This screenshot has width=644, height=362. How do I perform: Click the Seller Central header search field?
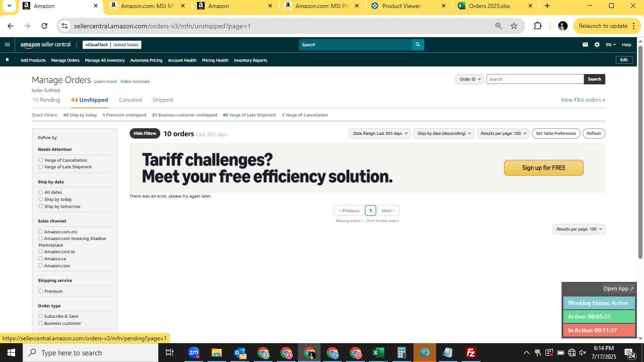click(x=355, y=45)
